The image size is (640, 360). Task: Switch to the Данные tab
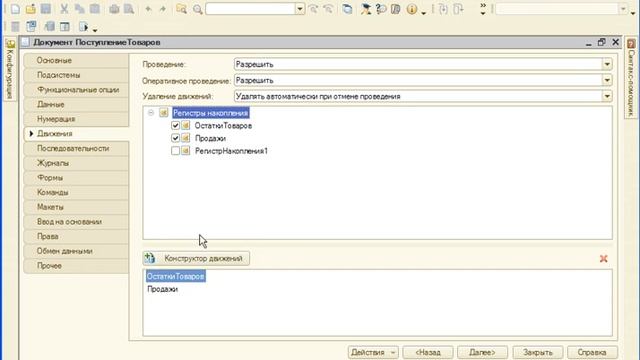76,104
